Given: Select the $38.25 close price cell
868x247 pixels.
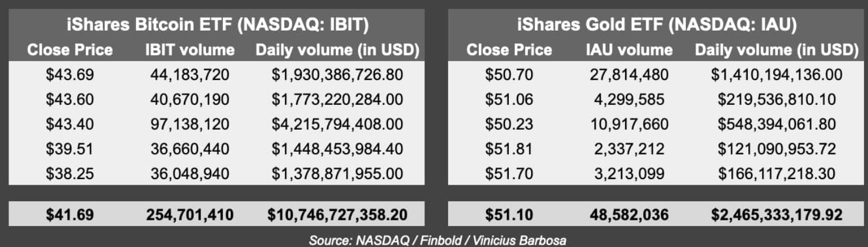Looking at the screenshot, I should pos(70,173).
